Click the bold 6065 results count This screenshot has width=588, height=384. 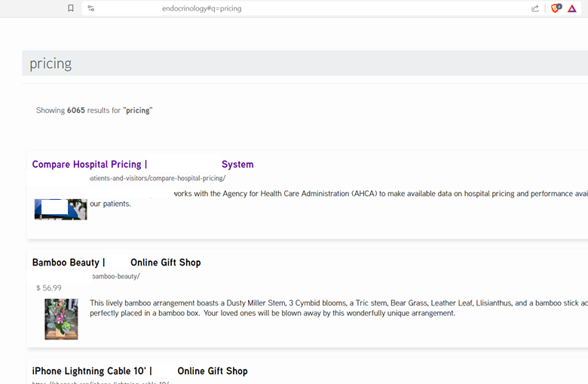76,110
